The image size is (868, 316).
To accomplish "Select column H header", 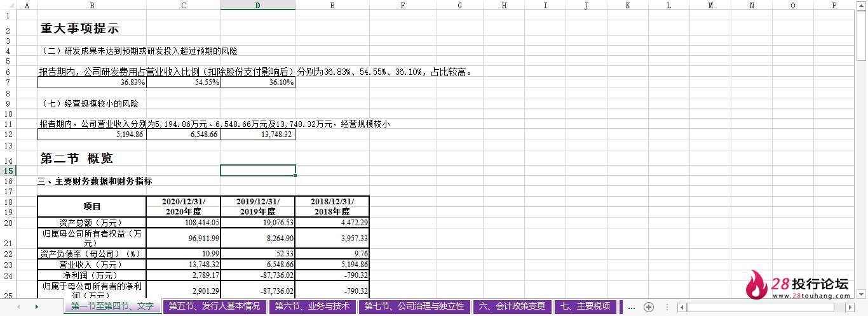I will click(x=503, y=5).
